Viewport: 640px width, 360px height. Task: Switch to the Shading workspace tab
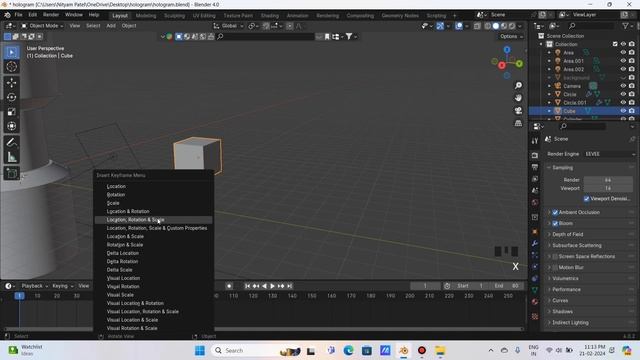pos(270,16)
